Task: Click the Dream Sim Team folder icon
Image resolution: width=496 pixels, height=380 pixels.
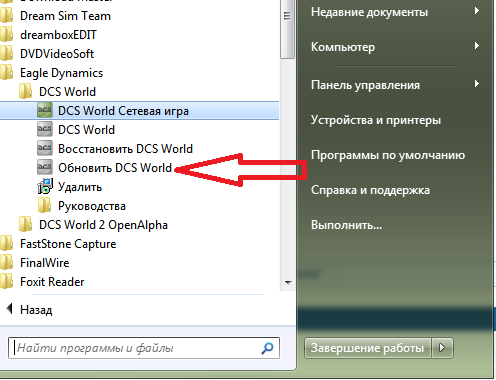Action: pyautogui.click(x=7, y=15)
